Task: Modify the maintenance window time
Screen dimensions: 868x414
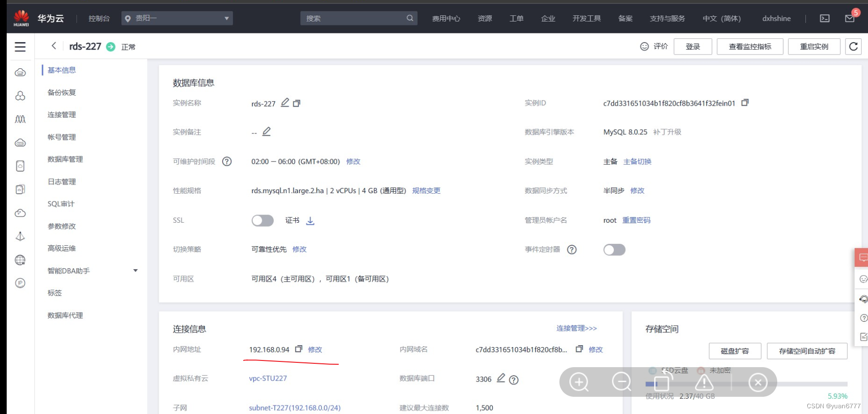Action: click(x=353, y=162)
